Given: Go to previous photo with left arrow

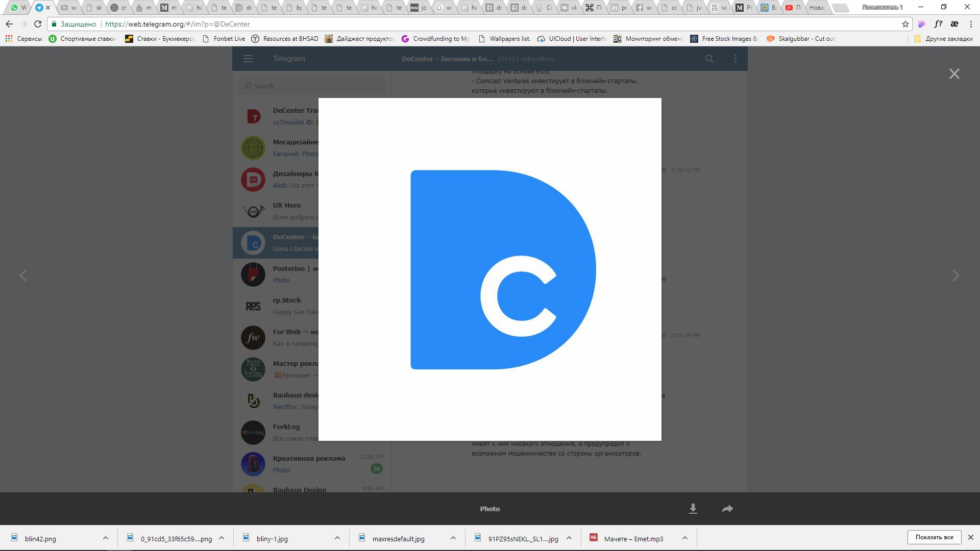Looking at the screenshot, I should coord(23,275).
